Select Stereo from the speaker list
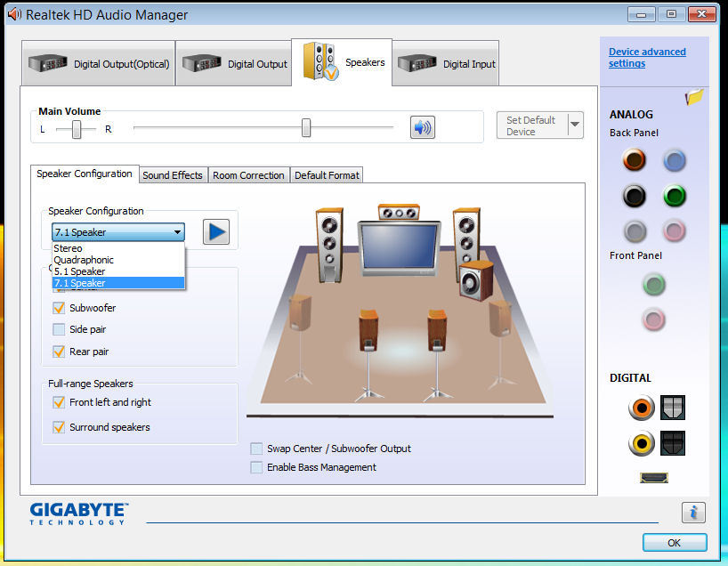This screenshot has height=566, width=728. pyautogui.click(x=118, y=248)
